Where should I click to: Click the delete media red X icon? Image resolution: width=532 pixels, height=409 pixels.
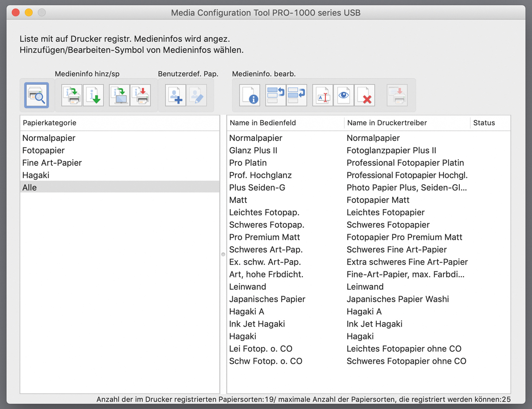tap(365, 95)
